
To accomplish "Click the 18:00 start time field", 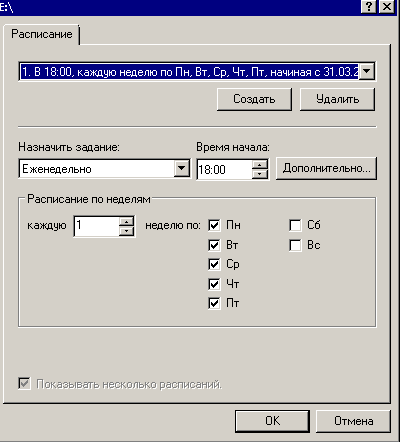I will tap(224, 170).
